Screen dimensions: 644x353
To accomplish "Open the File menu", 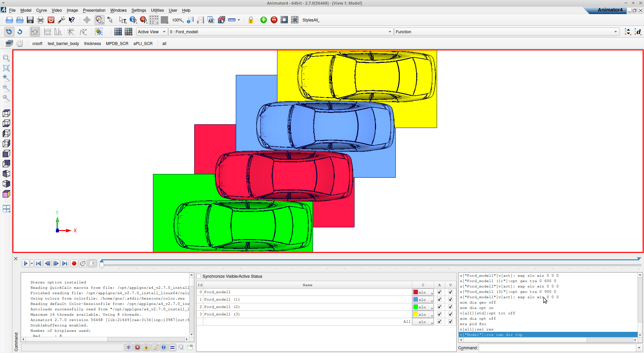I will [x=12, y=10].
